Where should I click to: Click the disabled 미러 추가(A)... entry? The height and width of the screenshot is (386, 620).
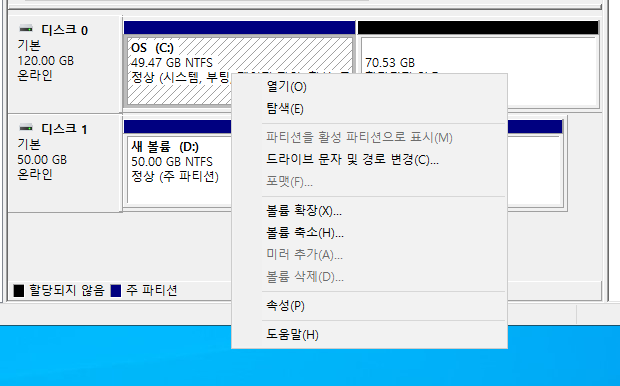pyautogui.click(x=369, y=254)
